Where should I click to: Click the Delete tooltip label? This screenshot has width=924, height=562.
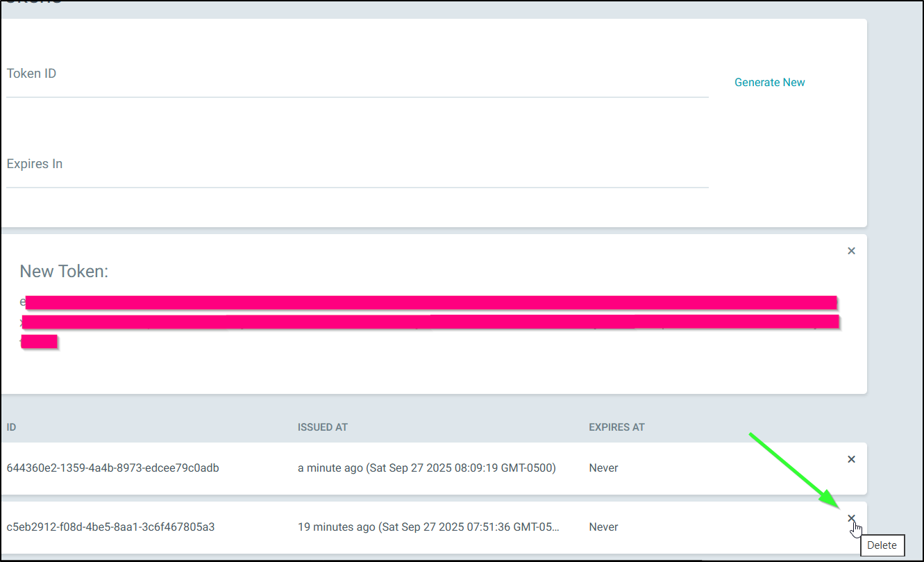(882, 545)
